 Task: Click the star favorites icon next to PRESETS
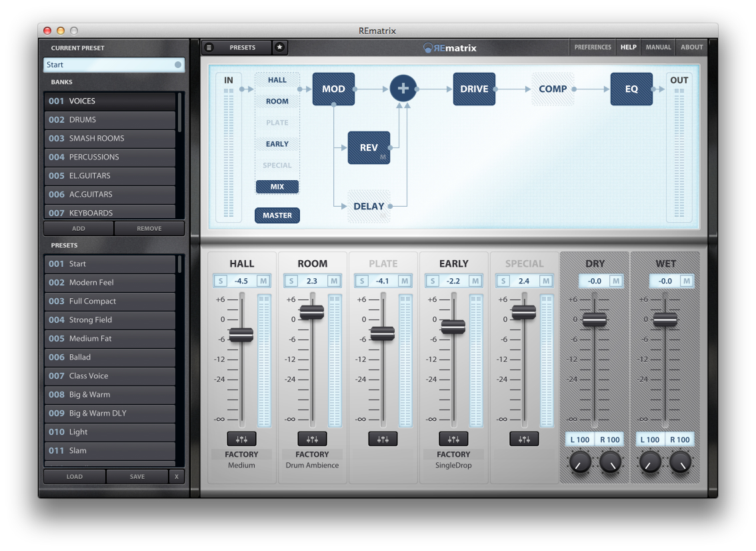[x=279, y=47]
